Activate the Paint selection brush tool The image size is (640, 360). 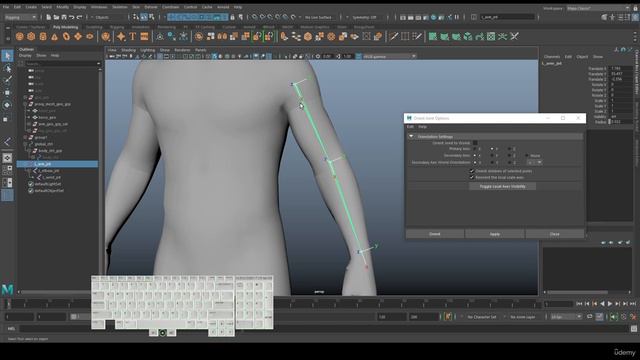(7, 80)
